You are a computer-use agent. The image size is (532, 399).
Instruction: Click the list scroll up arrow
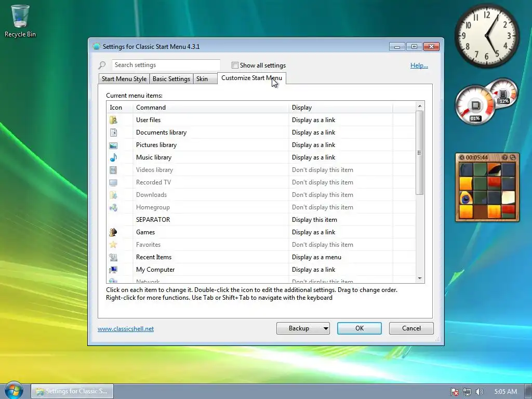[420, 106]
